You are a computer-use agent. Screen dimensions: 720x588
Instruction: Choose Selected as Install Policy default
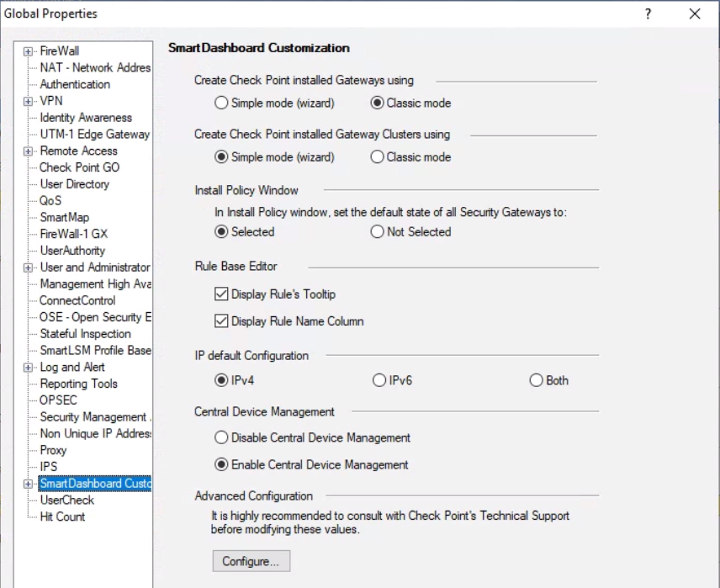coord(221,231)
